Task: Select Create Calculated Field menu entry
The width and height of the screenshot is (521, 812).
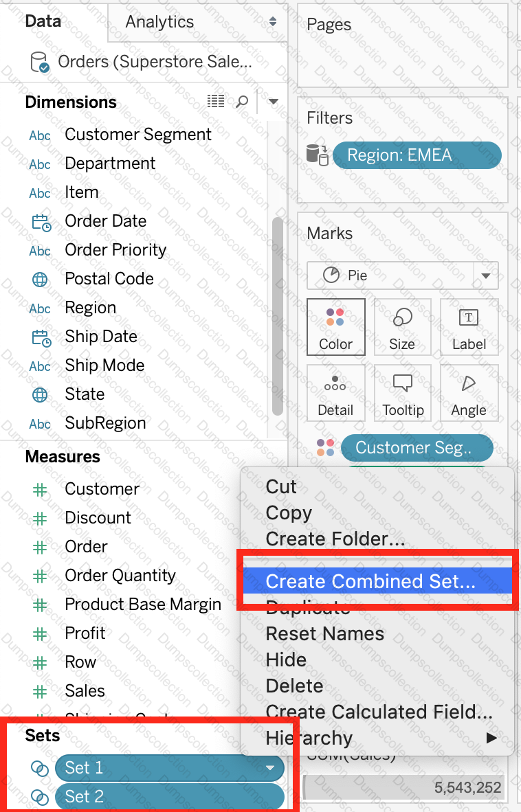Action: (379, 712)
